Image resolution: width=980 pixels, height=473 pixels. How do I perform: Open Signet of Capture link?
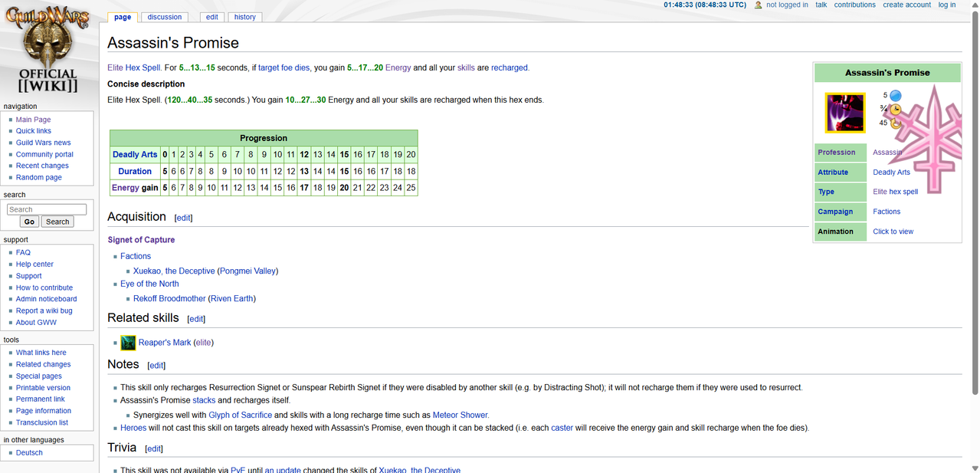coord(141,240)
